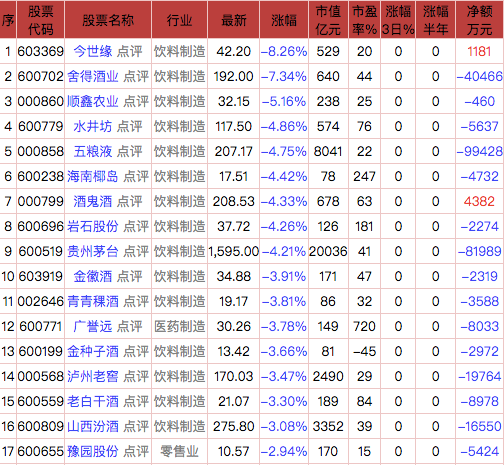504x465 pixels.
Task: Click the red net amount 4382
Action: (479, 201)
